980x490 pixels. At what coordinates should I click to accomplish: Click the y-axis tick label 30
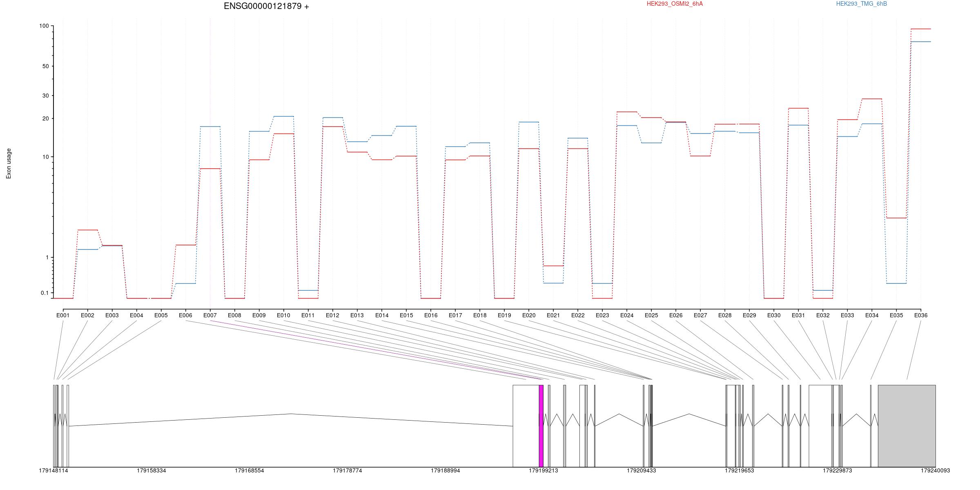click(45, 96)
